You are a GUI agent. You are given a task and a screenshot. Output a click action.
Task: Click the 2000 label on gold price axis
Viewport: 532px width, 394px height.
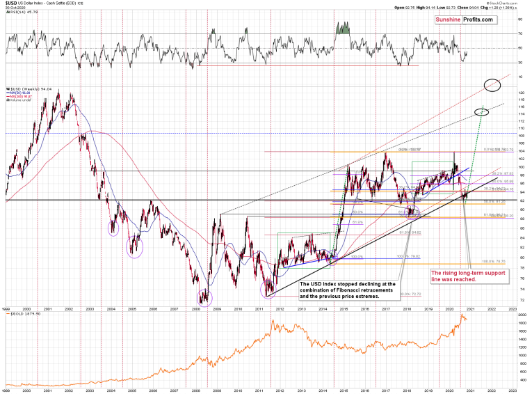coord(522,315)
